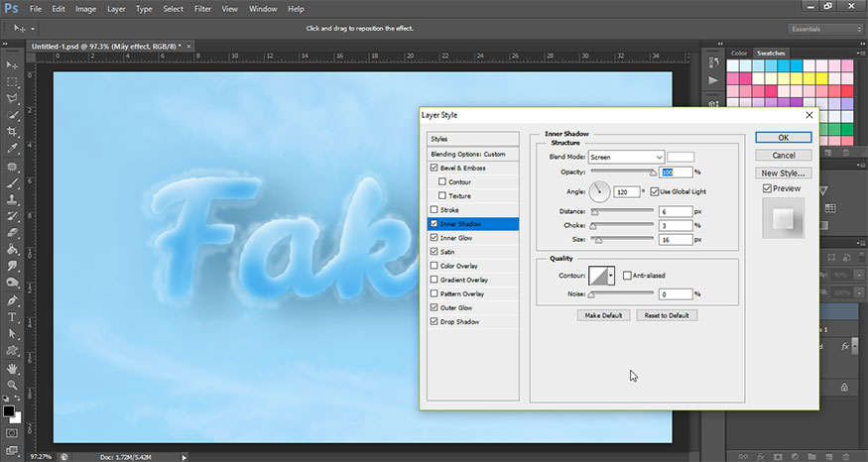Image resolution: width=868 pixels, height=462 pixels.
Task: Switch to the Color panel tab
Action: coord(739,54)
